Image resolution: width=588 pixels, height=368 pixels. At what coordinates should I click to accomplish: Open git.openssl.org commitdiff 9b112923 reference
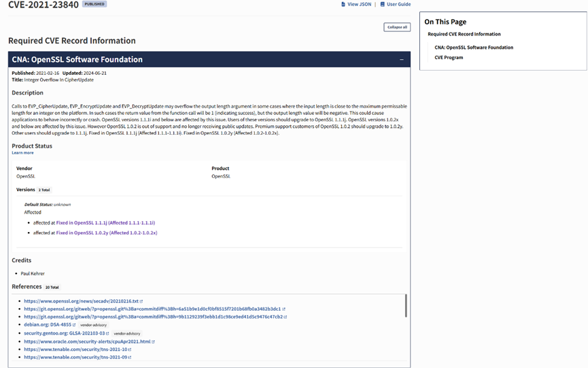tap(154, 317)
